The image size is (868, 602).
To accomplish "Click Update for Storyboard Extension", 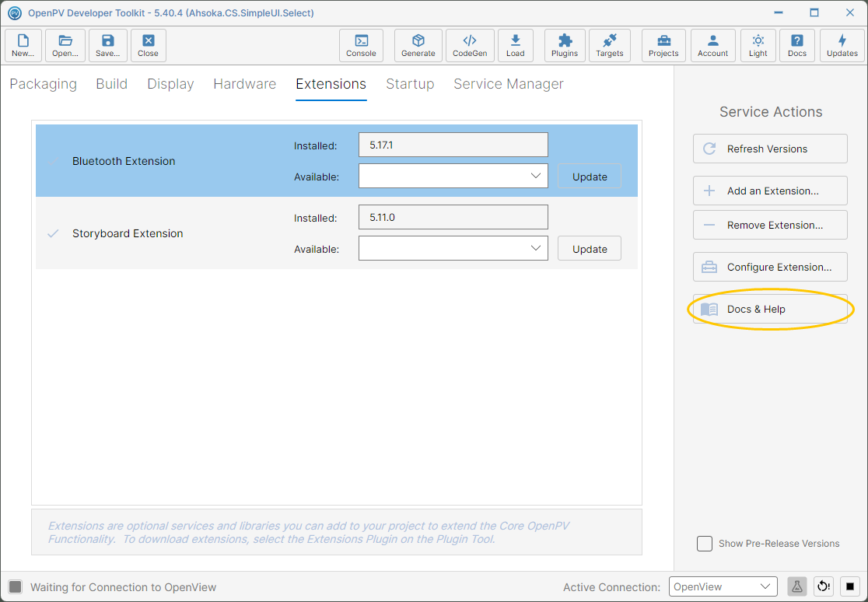I will [589, 249].
